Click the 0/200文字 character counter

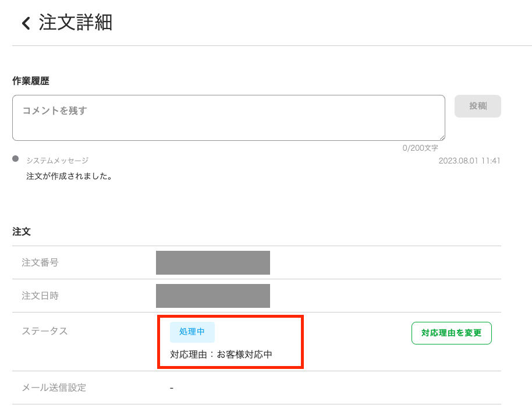click(420, 148)
